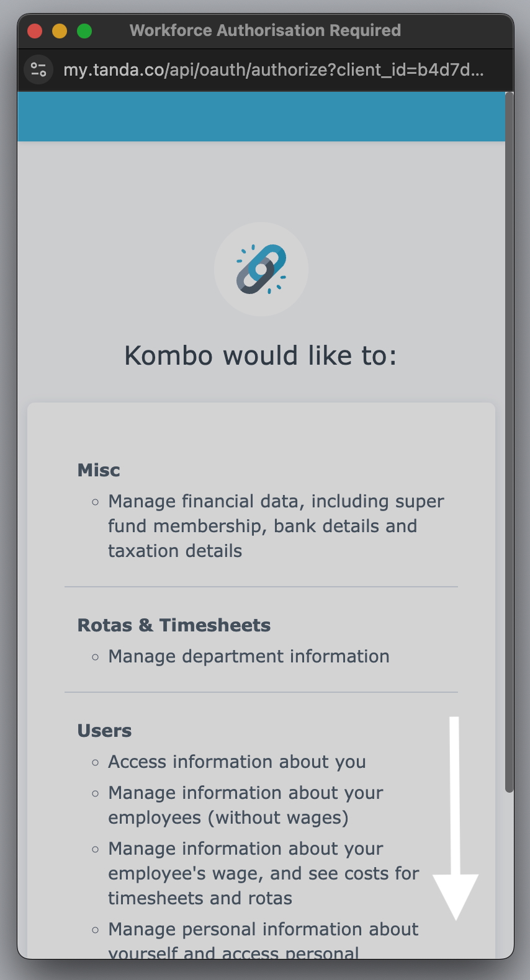This screenshot has height=980, width=530.
Task: Click the white downward arrow graphic
Action: coord(455,817)
